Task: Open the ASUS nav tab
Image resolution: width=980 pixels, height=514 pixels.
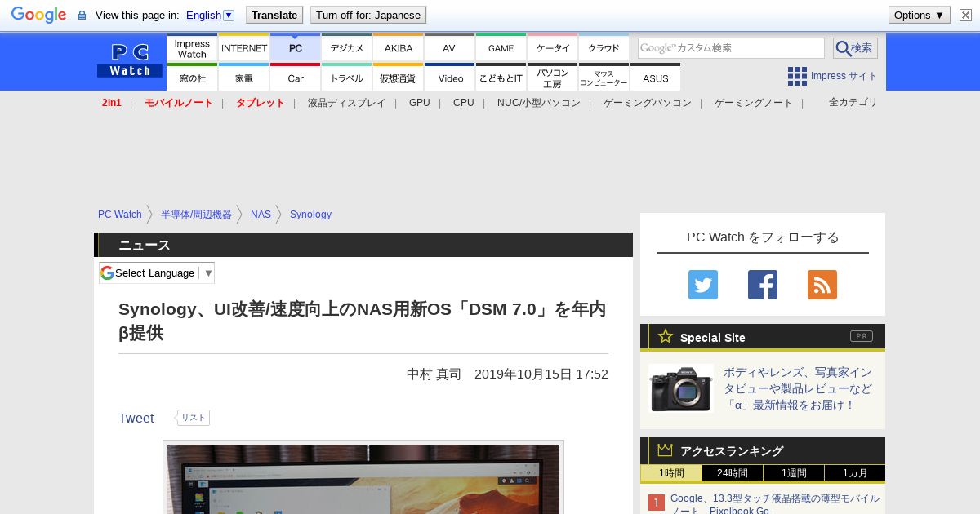Action: 655,78
